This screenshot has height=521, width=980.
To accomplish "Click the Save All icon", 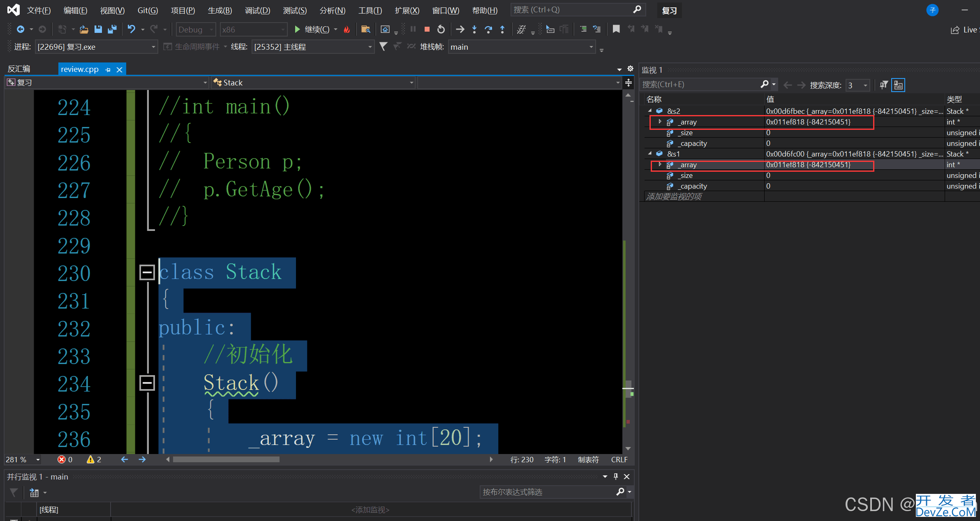I will [x=112, y=29].
